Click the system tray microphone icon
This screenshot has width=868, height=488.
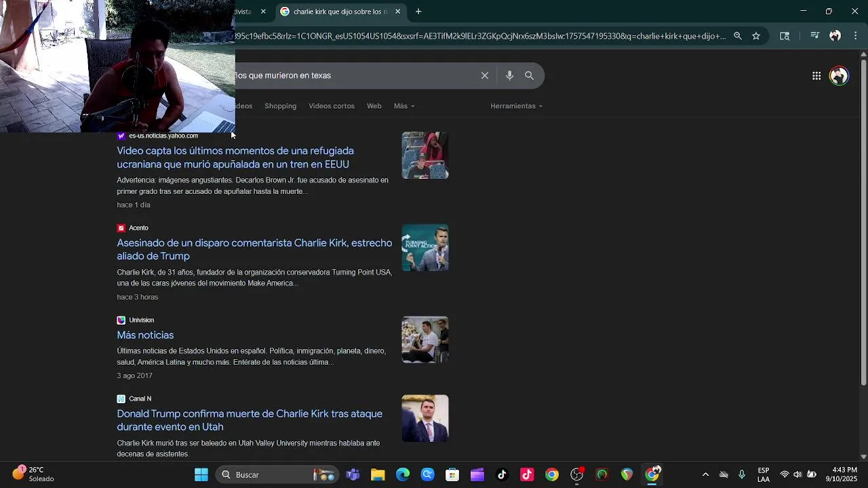pos(742,474)
